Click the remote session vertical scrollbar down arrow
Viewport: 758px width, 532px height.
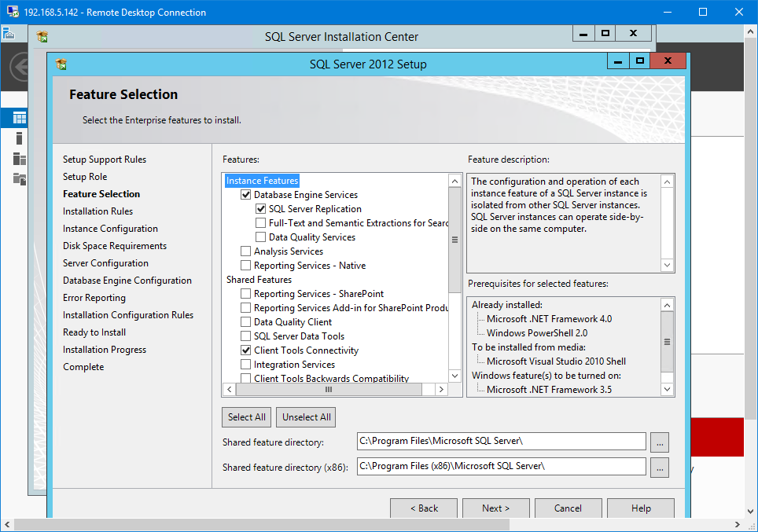pyautogui.click(x=750, y=511)
